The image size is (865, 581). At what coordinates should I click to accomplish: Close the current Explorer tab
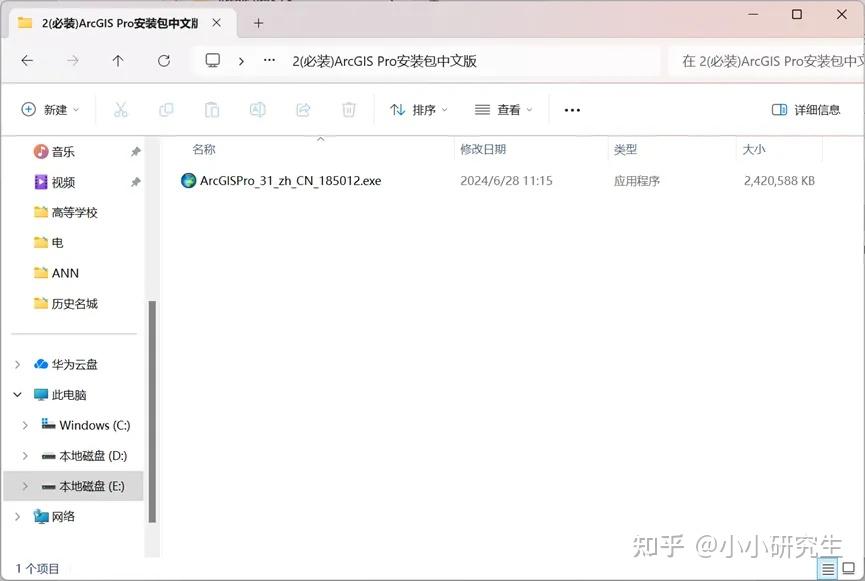(217, 23)
